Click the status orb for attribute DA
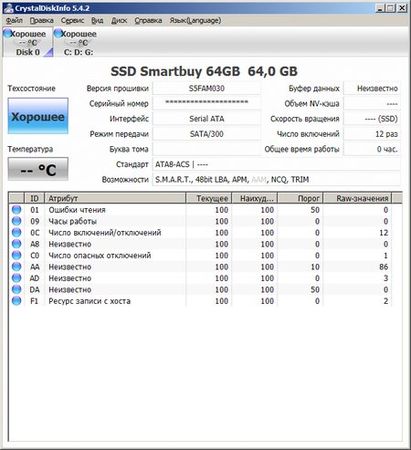The height and width of the screenshot is (450, 411). click(16, 289)
